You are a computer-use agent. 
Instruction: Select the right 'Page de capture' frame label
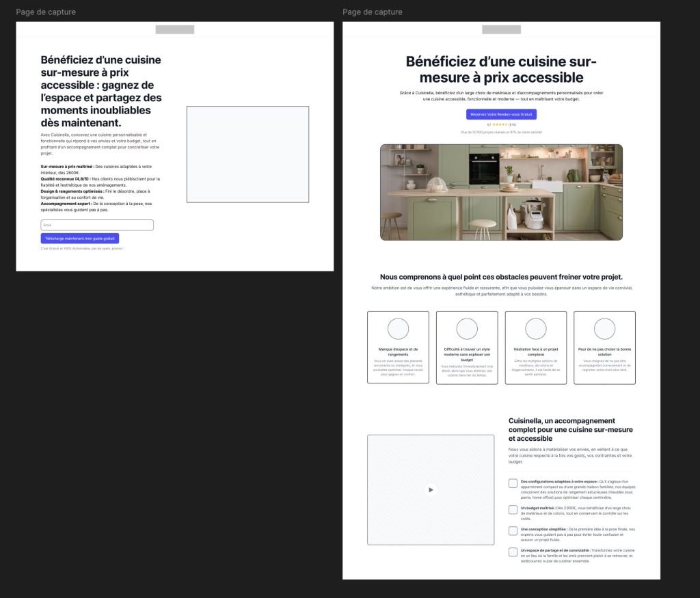pyautogui.click(x=373, y=12)
